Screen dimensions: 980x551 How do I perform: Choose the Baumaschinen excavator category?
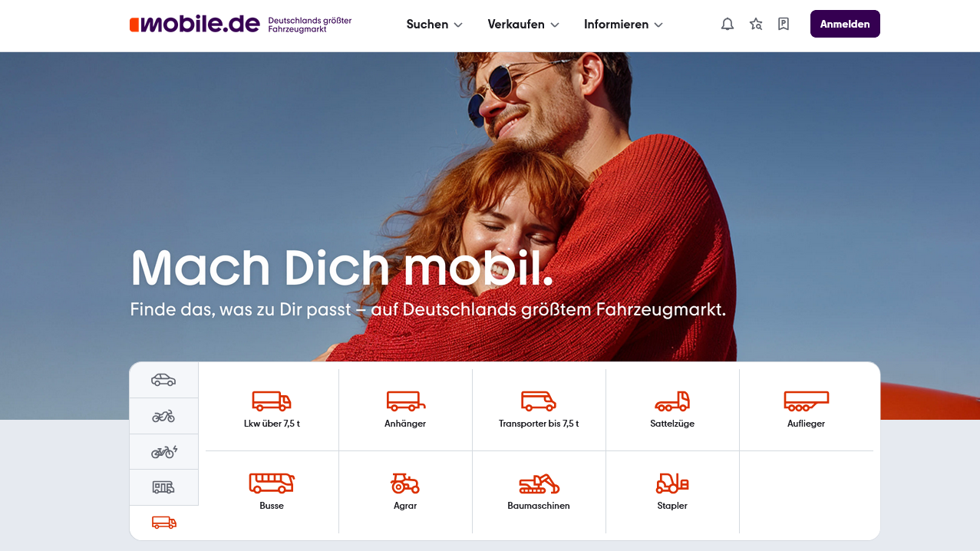click(539, 492)
